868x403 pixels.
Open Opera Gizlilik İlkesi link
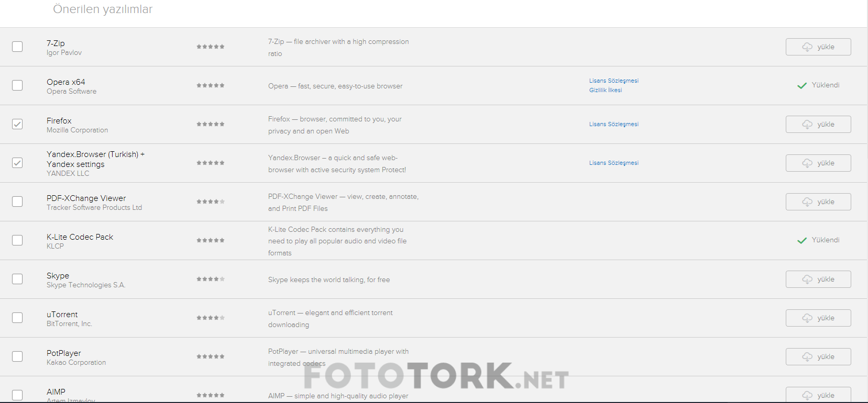(x=606, y=90)
